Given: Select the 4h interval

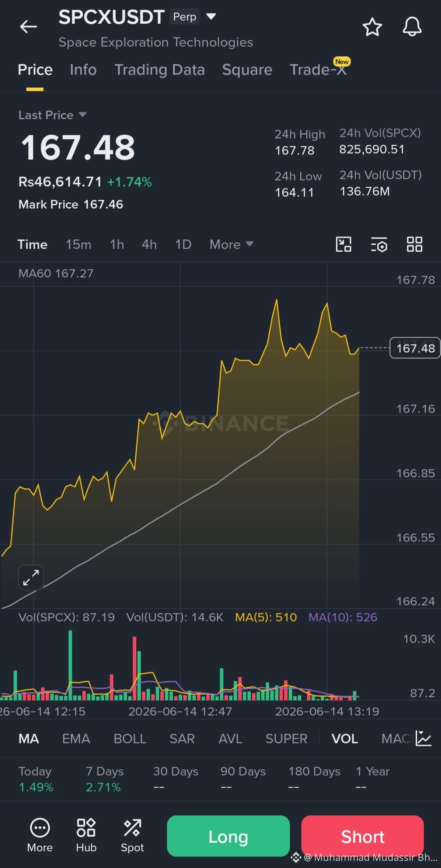Looking at the screenshot, I should (x=149, y=244).
